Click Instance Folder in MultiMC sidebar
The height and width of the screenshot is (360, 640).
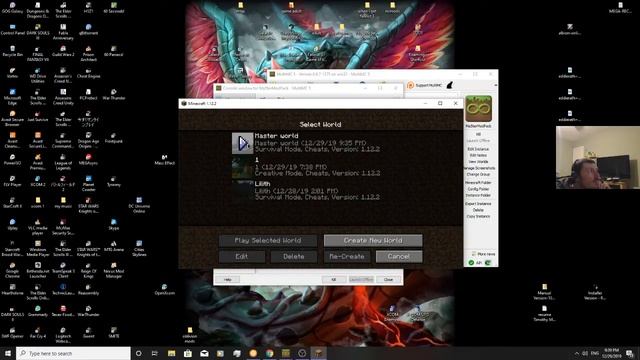tap(478, 196)
